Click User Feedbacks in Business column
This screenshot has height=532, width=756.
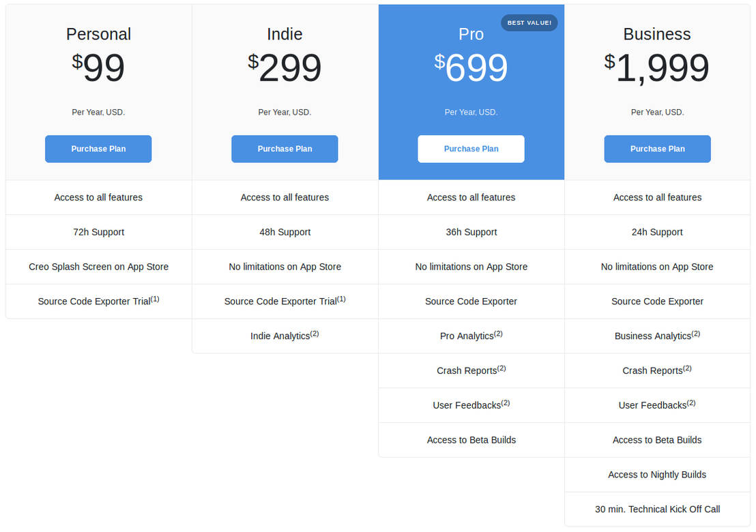(657, 405)
